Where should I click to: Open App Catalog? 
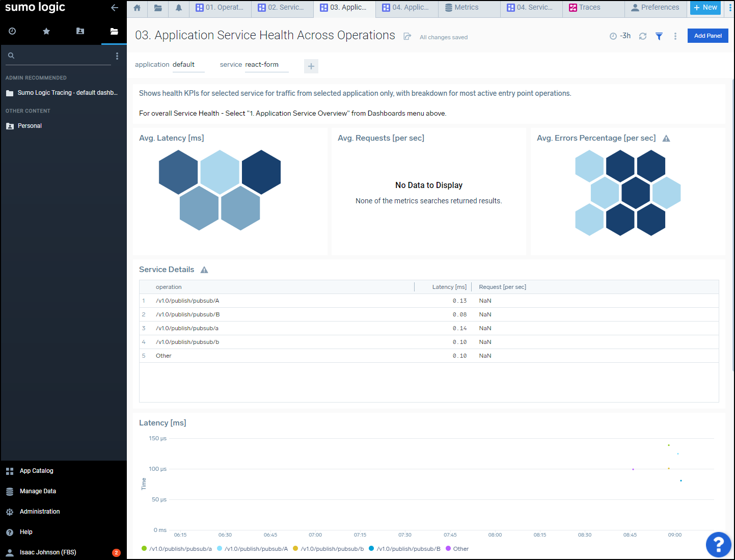pyautogui.click(x=36, y=471)
